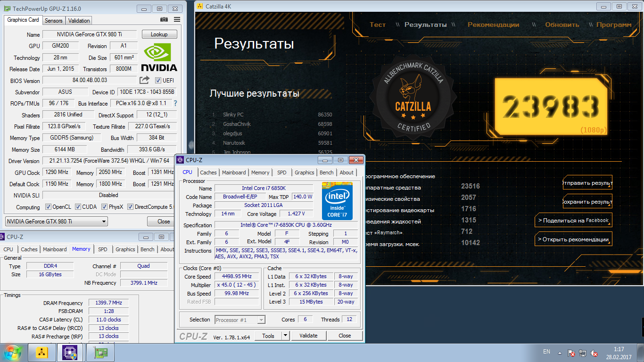
Task: Open the Action Center flag tray icon
Action: [571, 353]
